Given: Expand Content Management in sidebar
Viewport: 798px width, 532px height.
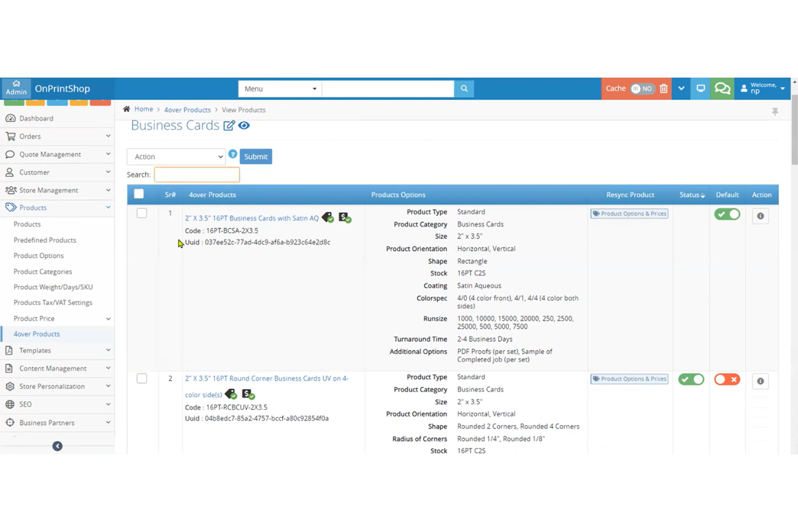Looking at the screenshot, I should coord(57,369).
